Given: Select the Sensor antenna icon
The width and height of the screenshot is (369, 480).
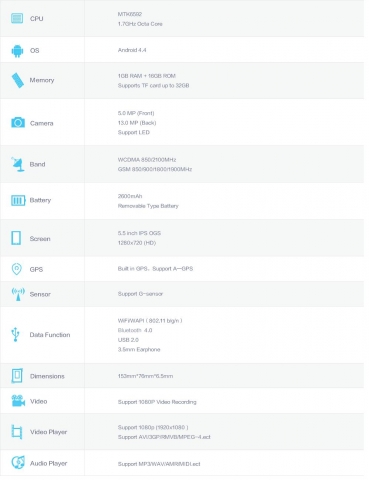Looking at the screenshot, I should click(x=18, y=294).
